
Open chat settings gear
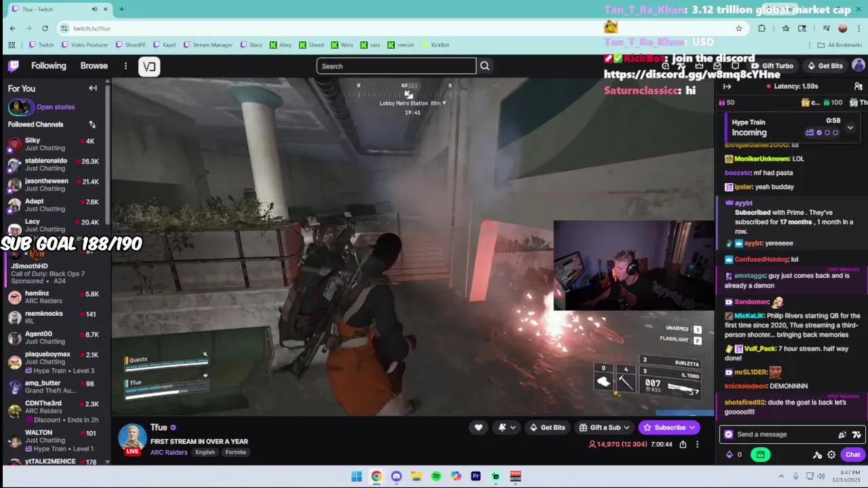(x=831, y=455)
